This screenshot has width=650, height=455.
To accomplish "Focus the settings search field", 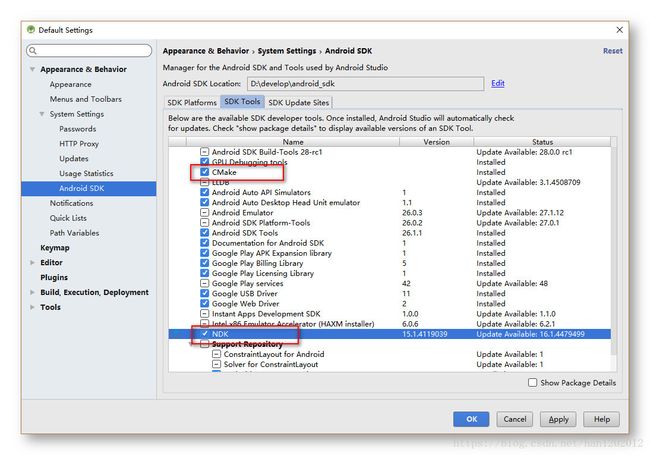I will [89, 51].
